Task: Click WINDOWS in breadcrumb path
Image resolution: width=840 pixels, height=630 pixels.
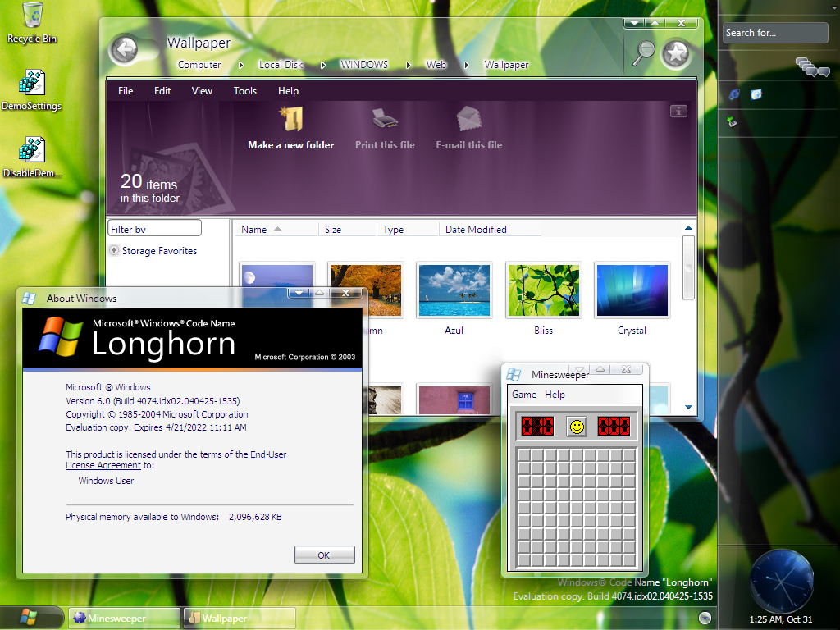Action: [364, 65]
